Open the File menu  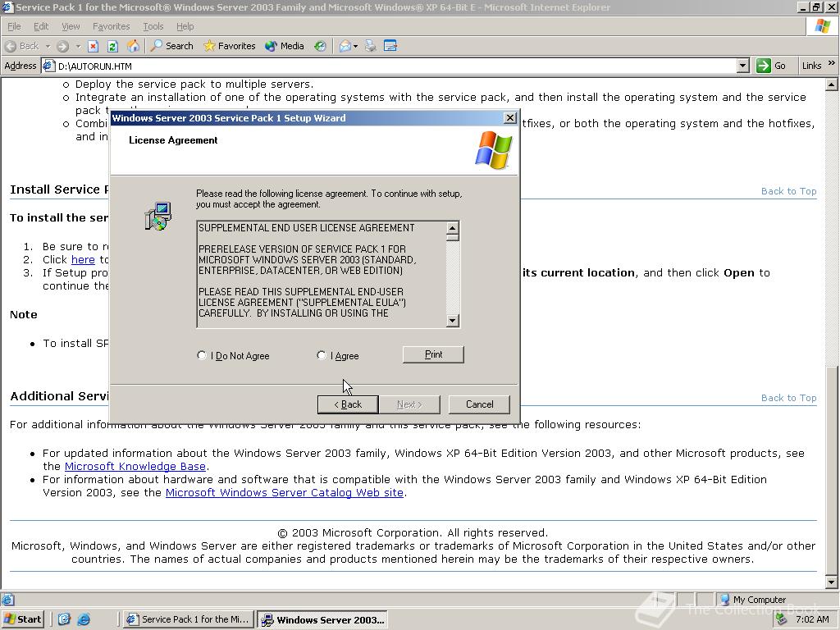15,26
